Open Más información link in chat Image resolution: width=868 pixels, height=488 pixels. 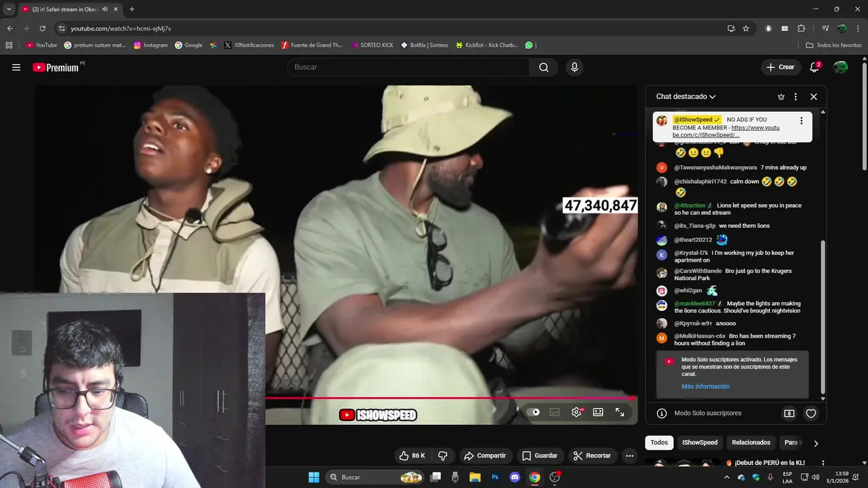click(x=705, y=386)
